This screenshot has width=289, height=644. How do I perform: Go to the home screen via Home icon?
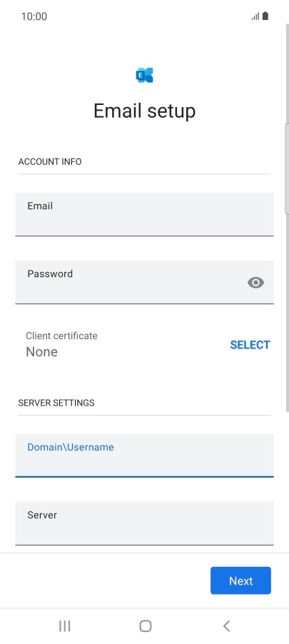[x=146, y=626]
